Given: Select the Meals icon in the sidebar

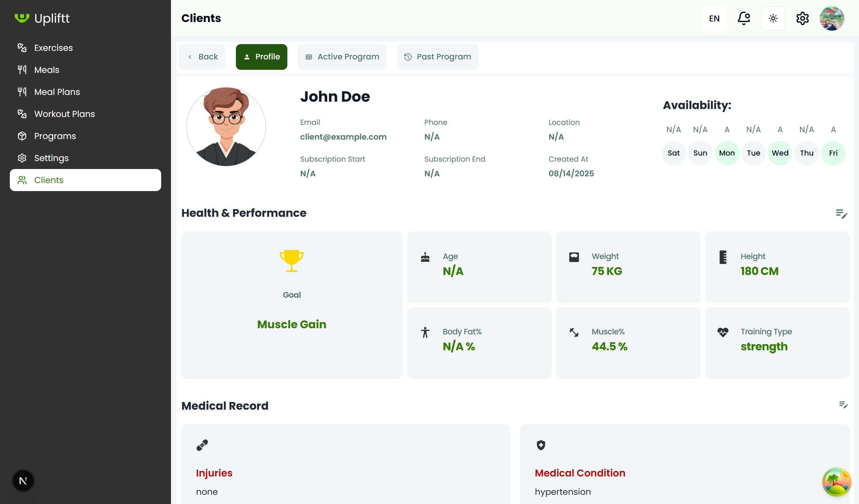Looking at the screenshot, I should point(22,70).
